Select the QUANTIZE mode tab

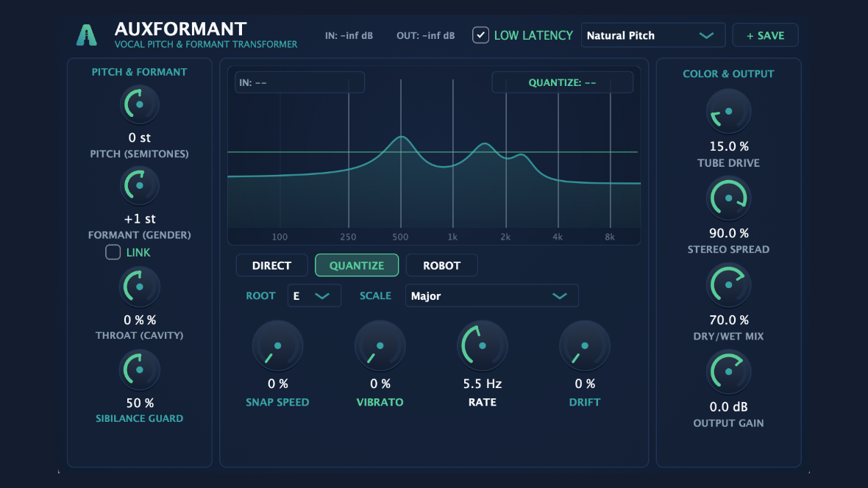coord(357,265)
